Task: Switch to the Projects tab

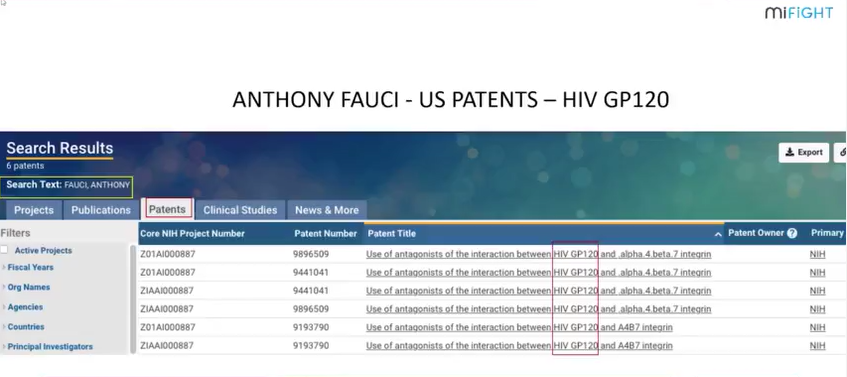Action: coord(34,210)
